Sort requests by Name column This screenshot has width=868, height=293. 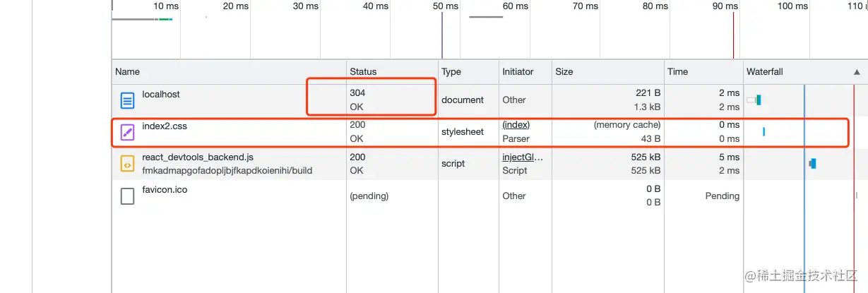point(128,72)
